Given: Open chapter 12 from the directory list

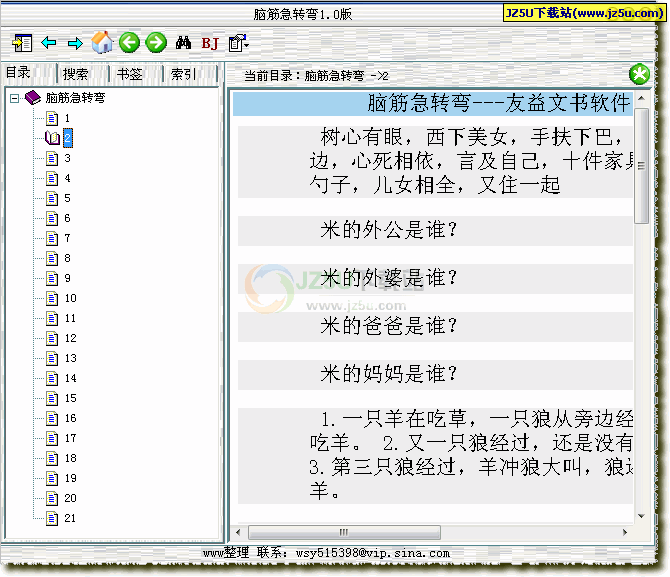Looking at the screenshot, I should 70,338.
